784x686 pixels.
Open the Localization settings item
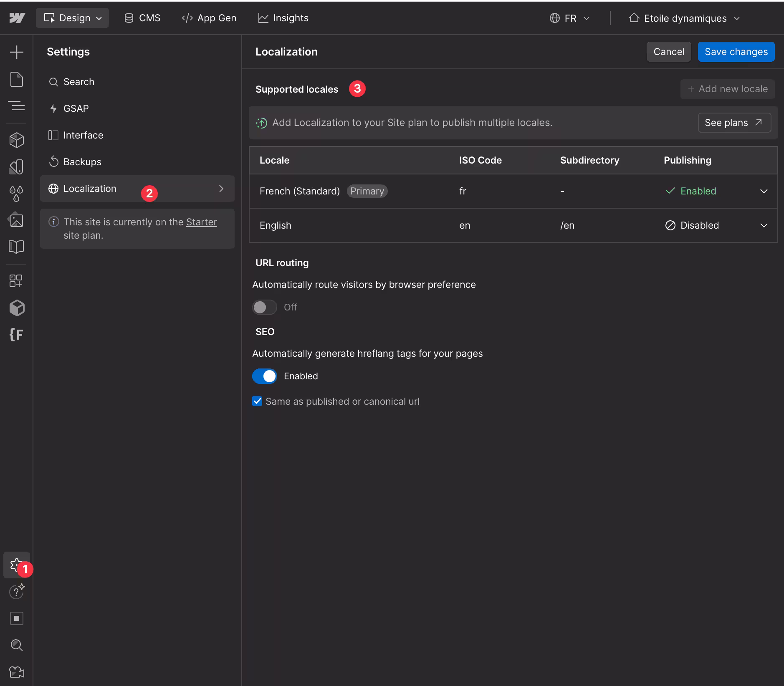[137, 189]
